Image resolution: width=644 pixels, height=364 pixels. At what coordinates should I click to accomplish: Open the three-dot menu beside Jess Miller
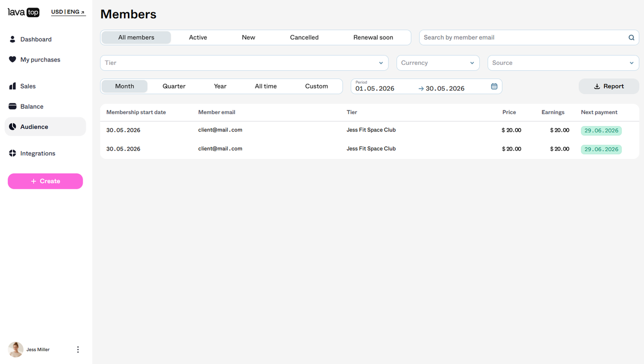coord(78,350)
